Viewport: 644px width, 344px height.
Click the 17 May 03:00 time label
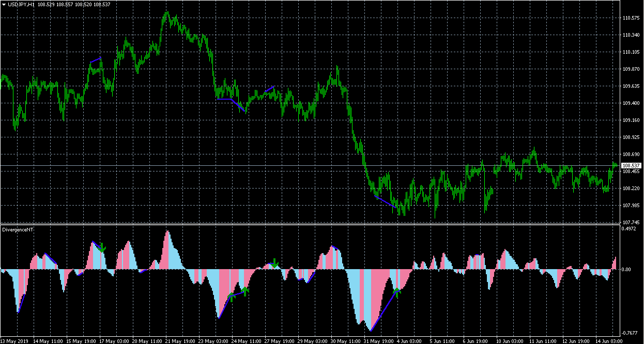(x=114, y=341)
